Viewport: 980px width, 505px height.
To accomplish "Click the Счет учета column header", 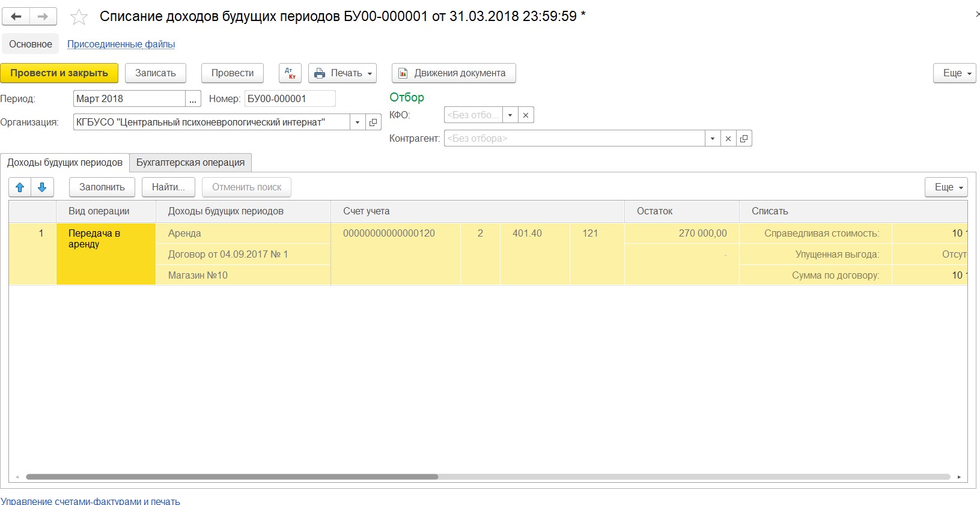I will tap(478, 211).
